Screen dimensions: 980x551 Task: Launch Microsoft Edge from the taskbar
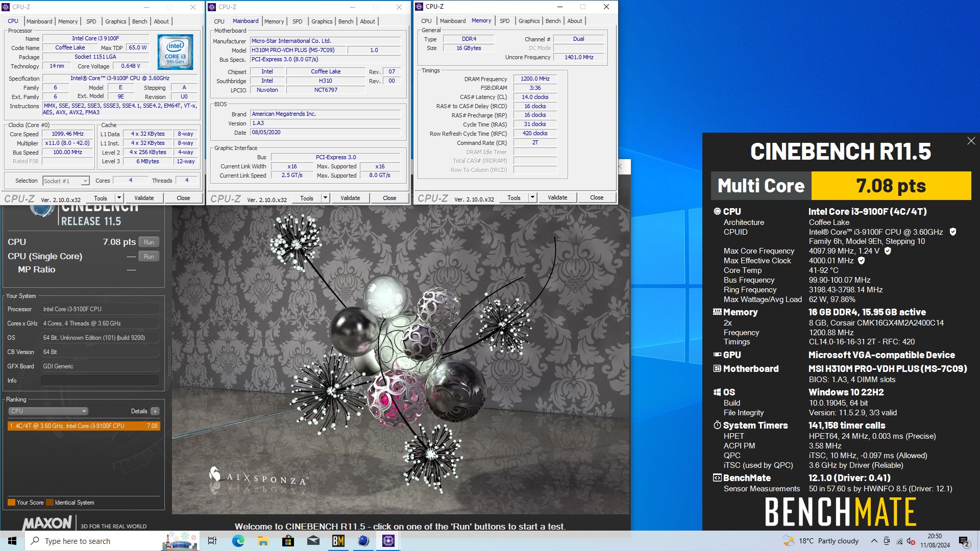[238, 541]
